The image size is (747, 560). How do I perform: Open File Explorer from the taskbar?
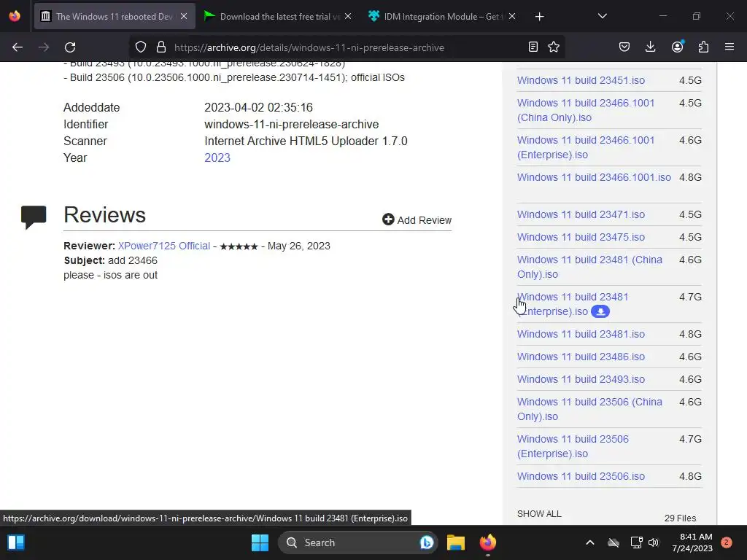[x=456, y=542]
